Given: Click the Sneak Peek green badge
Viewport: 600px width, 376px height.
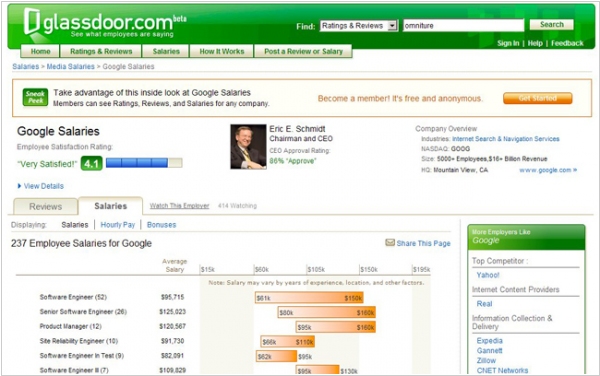Looking at the screenshot, I should click(x=35, y=97).
